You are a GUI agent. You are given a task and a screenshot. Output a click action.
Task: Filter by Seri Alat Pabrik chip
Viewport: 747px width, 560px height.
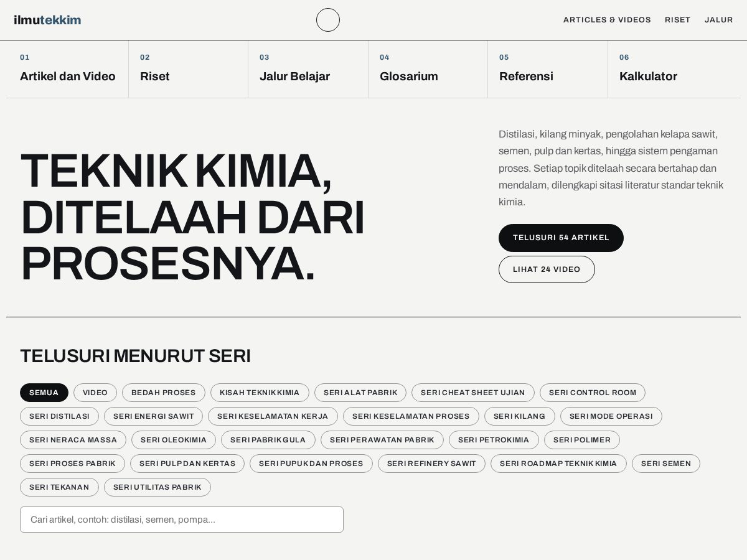tap(360, 393)
